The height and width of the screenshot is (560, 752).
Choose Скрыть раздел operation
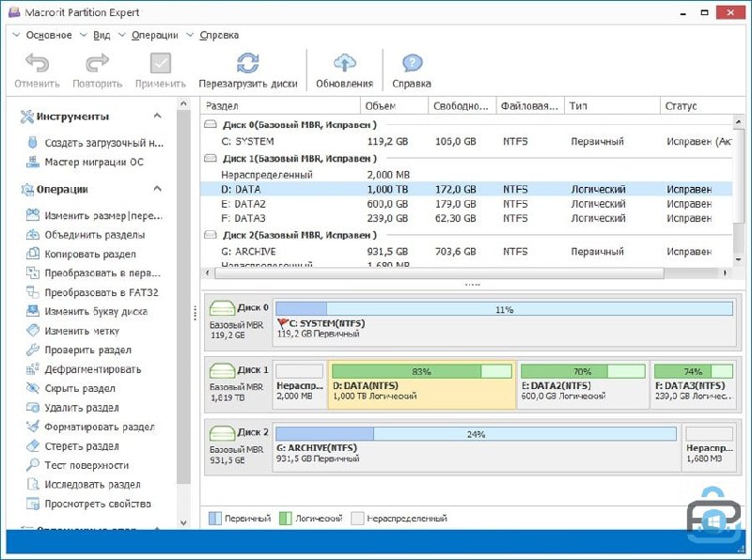click(71, 388)
